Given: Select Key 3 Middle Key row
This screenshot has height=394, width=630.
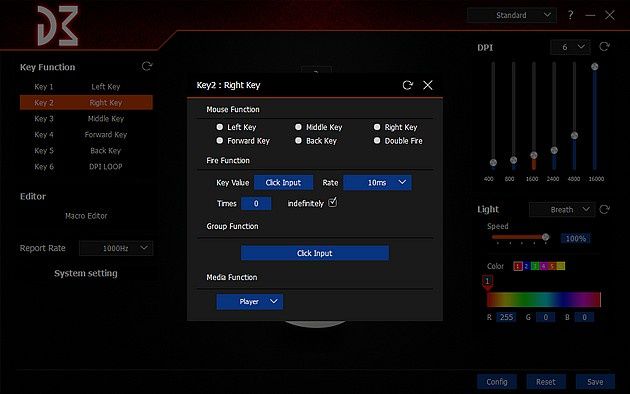Looking at the screenshot, I should pyautogui.click(x=86, y=119).
